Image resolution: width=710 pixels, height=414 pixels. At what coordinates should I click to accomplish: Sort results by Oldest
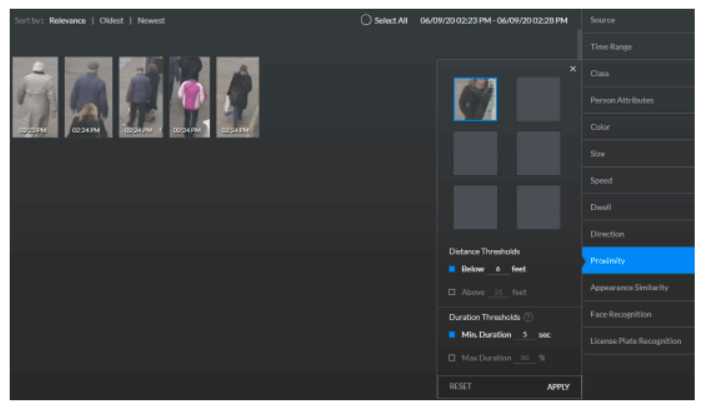pyautogui.click(x=111, y=20)
